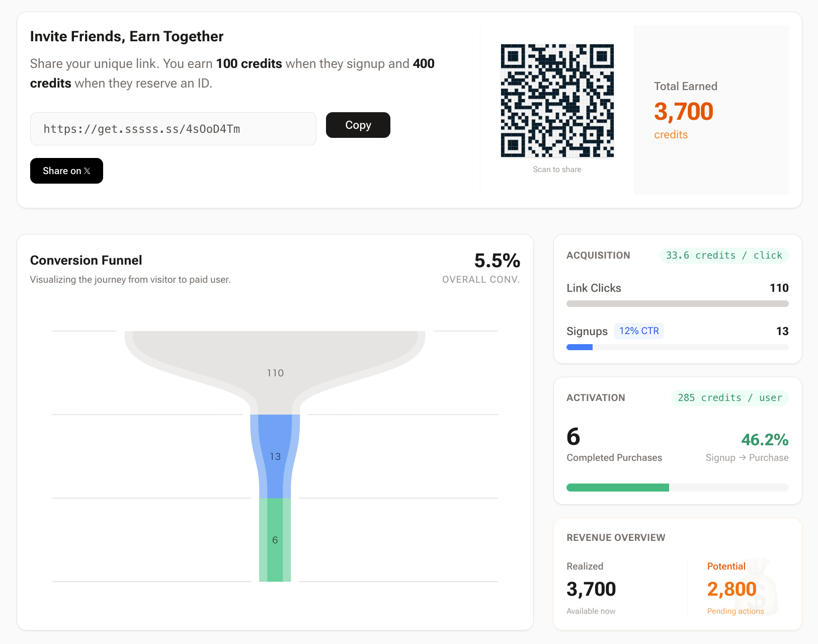Click the referral link input field
Image resolution: width=818 pixels, height=644 pixels.
pyautogui.click(x=173, y=129)
